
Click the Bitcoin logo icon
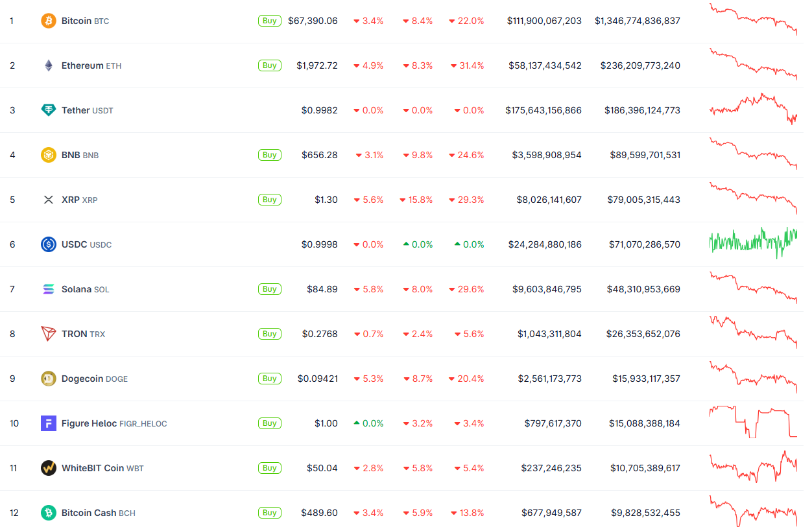pos(49,20)
